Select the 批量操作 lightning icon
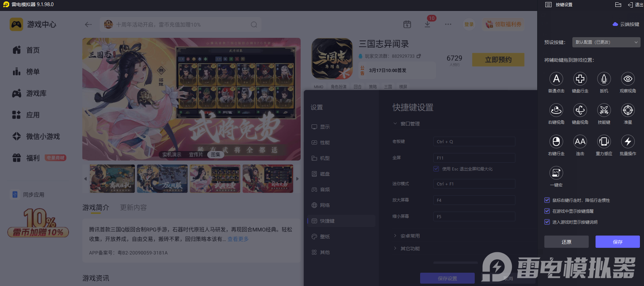The height and width of the screenshot is (286, 644). [x=628, y=141]
